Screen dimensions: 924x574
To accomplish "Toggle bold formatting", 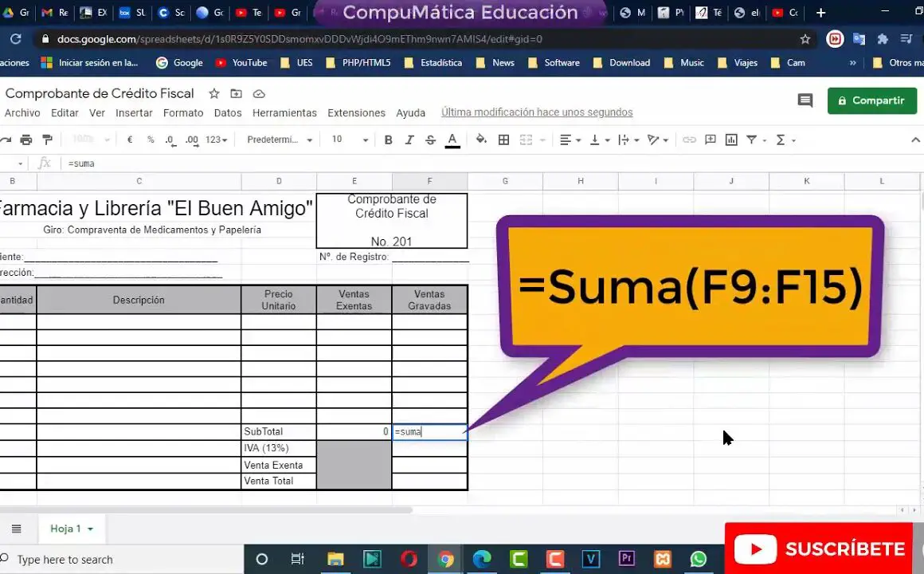I will pos(388,140).
